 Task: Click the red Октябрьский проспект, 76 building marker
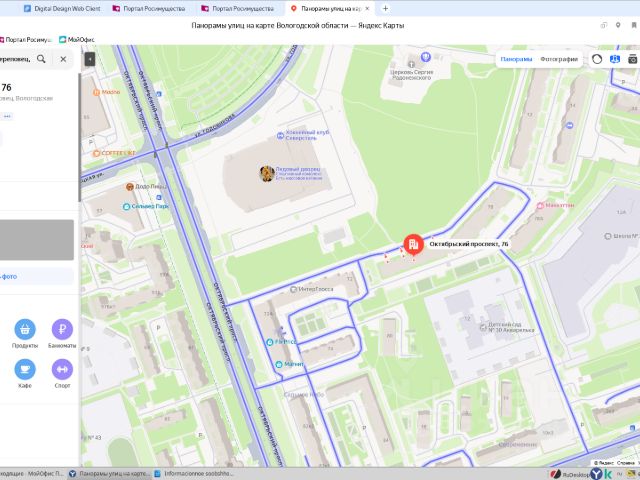[413, 244]
